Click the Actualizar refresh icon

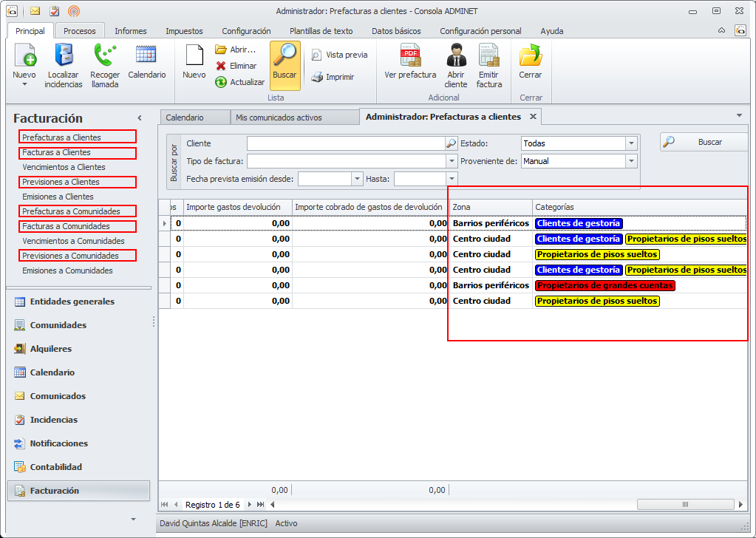(220, 82)
